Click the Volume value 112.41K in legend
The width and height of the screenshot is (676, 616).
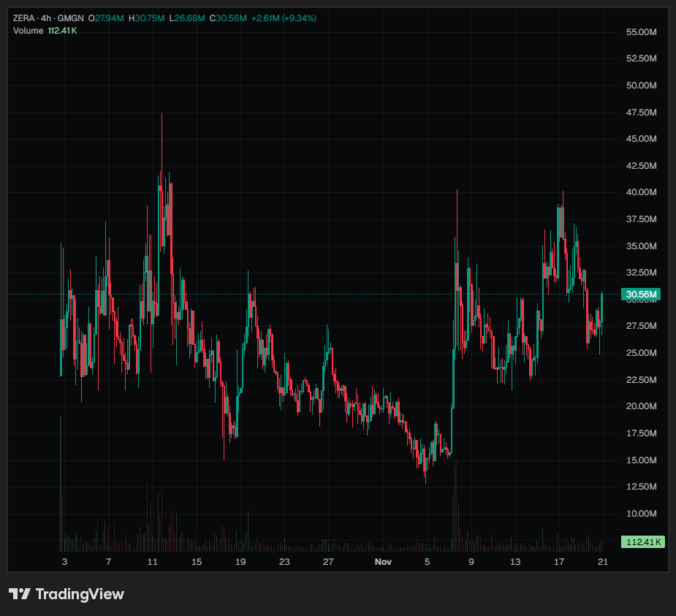pos(63,31)
